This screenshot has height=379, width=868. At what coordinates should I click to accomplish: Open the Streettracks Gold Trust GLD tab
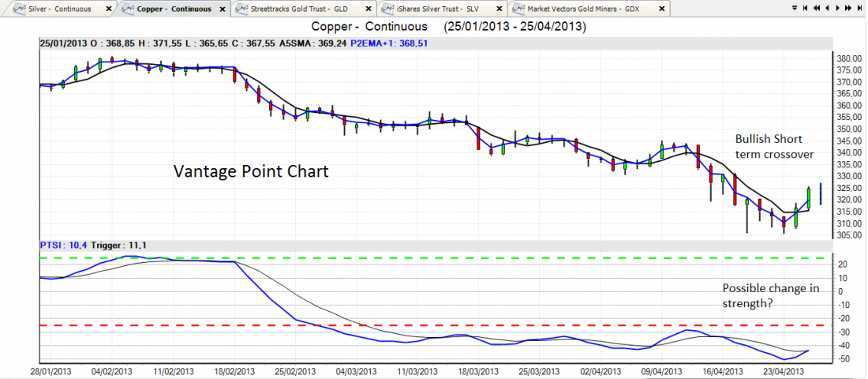[298, 9]
